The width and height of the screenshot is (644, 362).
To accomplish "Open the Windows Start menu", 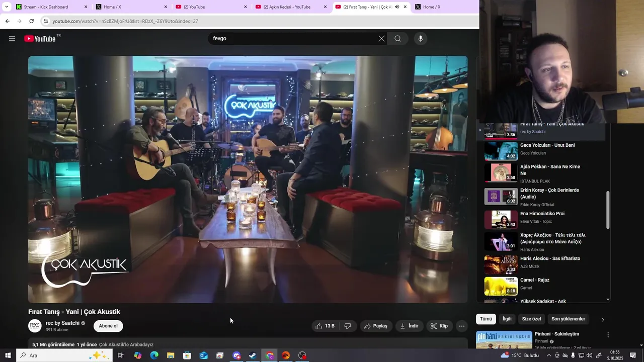I will tap(8, 355).
